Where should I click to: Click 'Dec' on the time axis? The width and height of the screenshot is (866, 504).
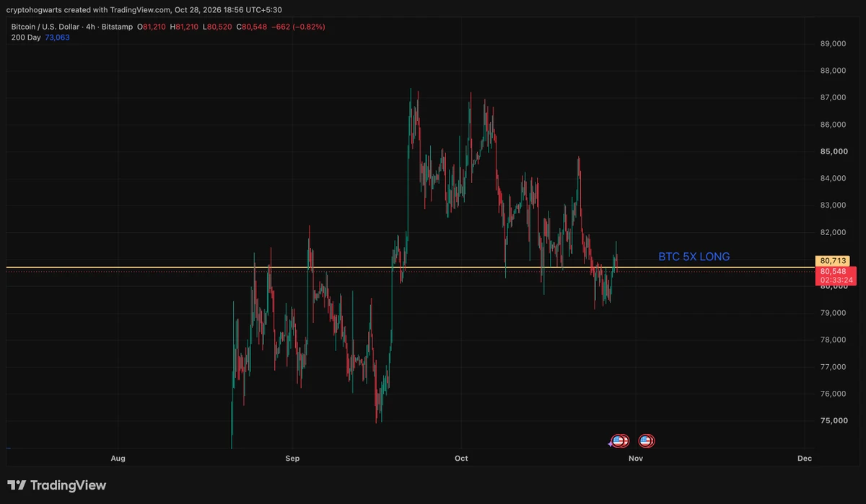coord(805,459)
